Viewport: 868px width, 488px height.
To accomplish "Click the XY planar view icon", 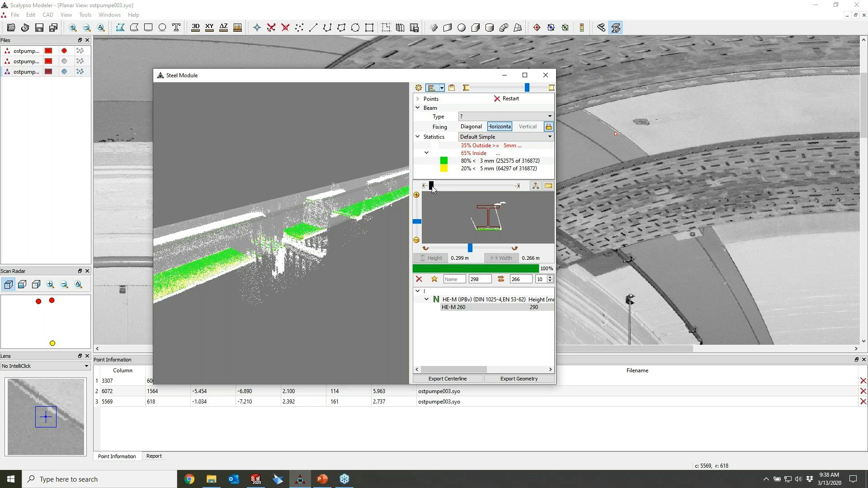I will (209, 28).
